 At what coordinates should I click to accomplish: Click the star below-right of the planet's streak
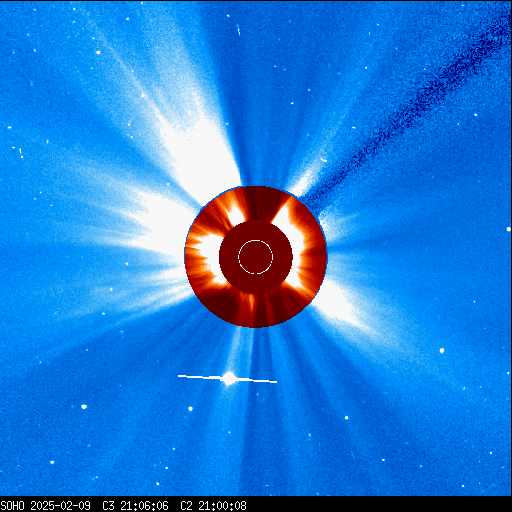tap(346, 417)
